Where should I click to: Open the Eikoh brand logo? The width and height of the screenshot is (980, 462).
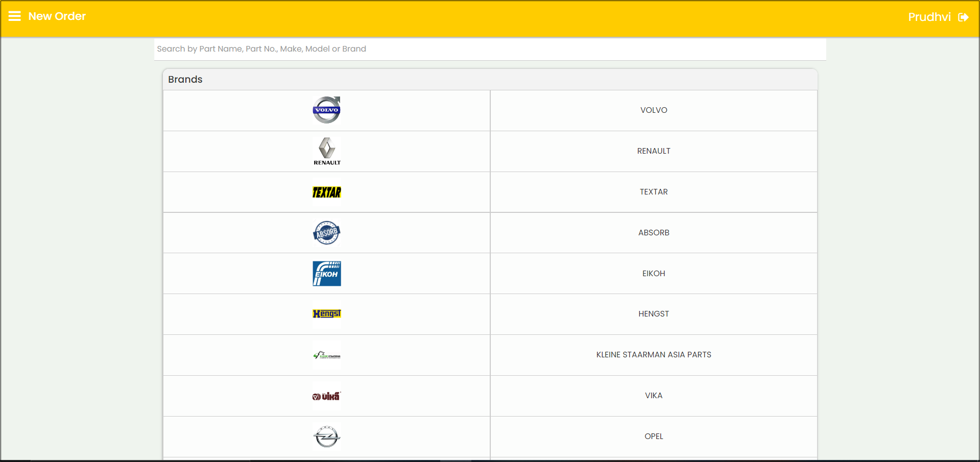[327, 274]
